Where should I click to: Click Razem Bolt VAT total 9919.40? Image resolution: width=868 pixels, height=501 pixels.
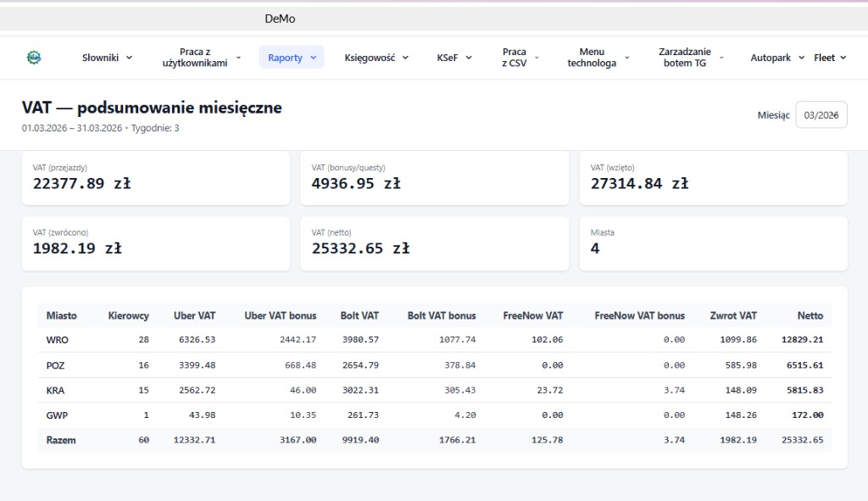(x=360, y=440)
